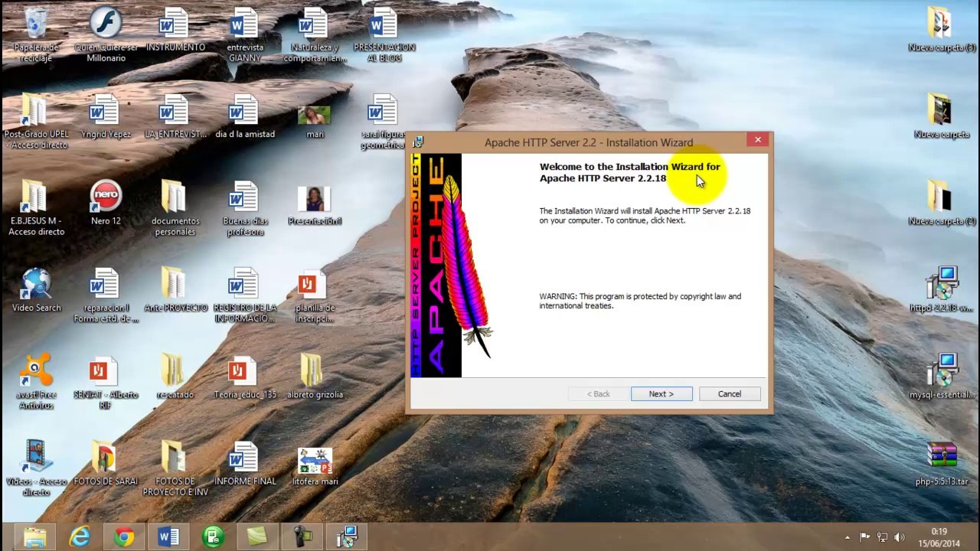Select the Ante PROYECTO folder

coord(175,290)
